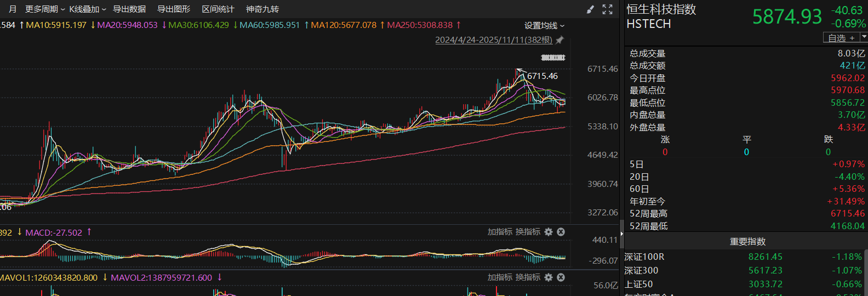Click the MAVOL1 value label

pyautogui.click(x=48, y=278)
